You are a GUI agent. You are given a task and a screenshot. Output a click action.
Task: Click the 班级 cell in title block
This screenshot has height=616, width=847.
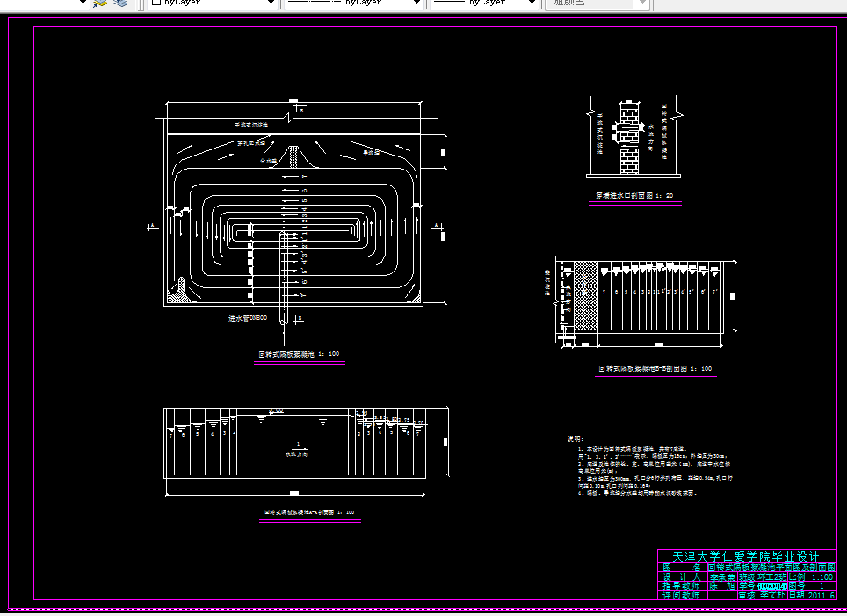[747, 576]
